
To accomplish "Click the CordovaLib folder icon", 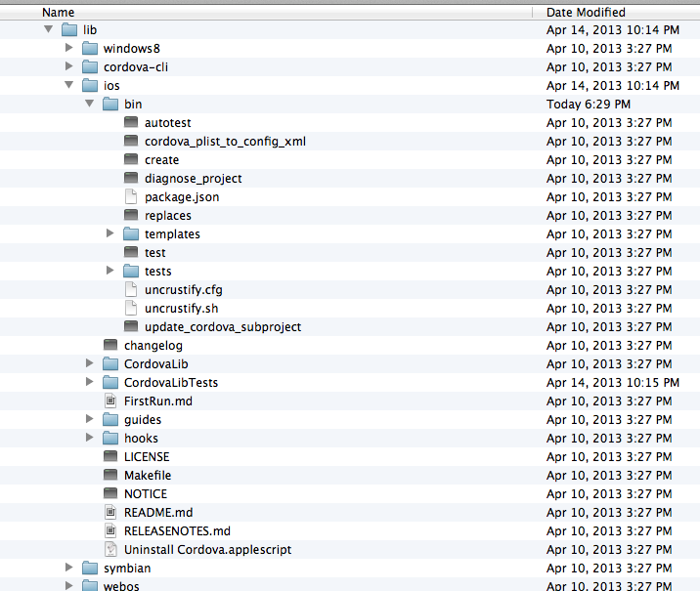I will [110, 363].
